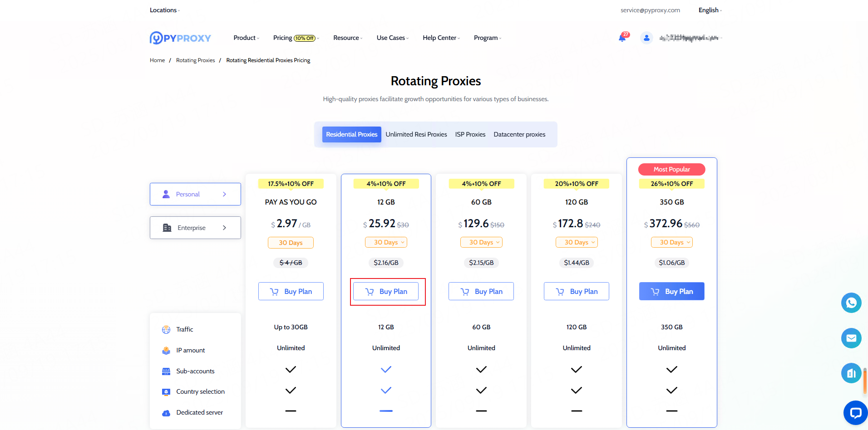Click the floating document report icon
This screenshot has width=868, height=430.
851,373
